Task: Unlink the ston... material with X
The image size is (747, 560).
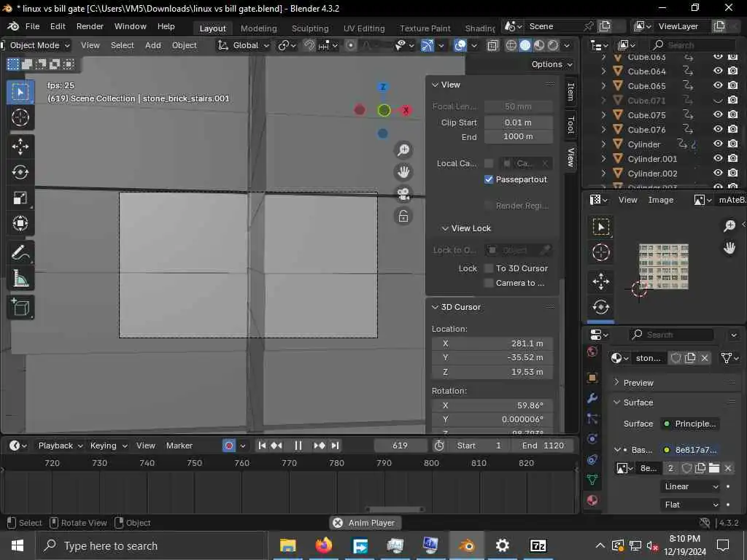Action: 705,358
